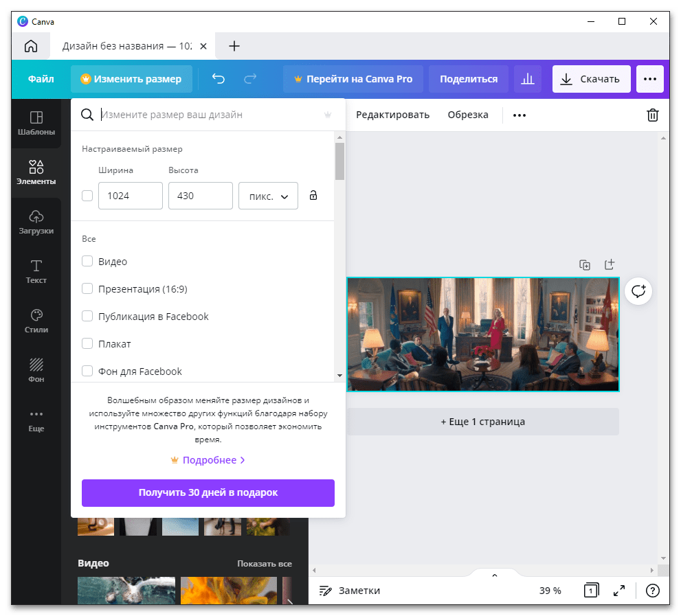
Task: Open the Элементы panel
Action: click(36, 173)
